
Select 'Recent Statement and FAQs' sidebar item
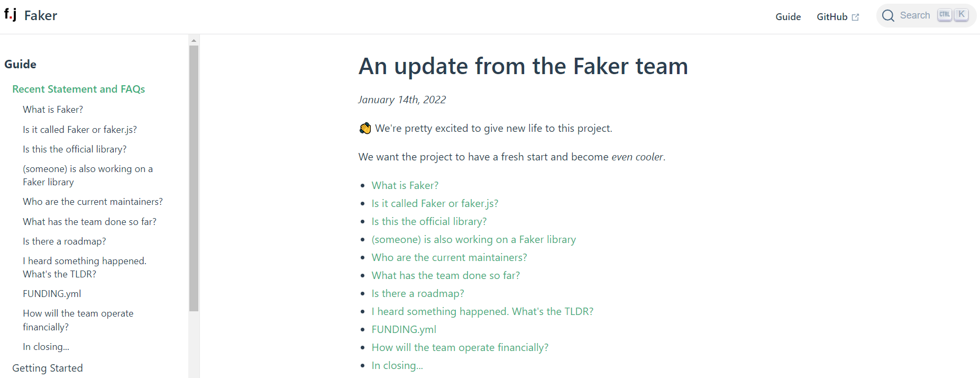(78, 89)
